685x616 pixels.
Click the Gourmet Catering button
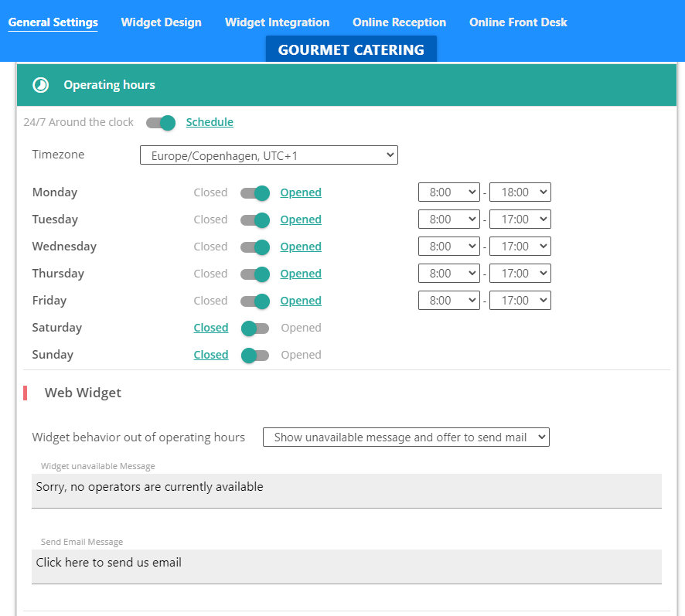click(351, 49)
